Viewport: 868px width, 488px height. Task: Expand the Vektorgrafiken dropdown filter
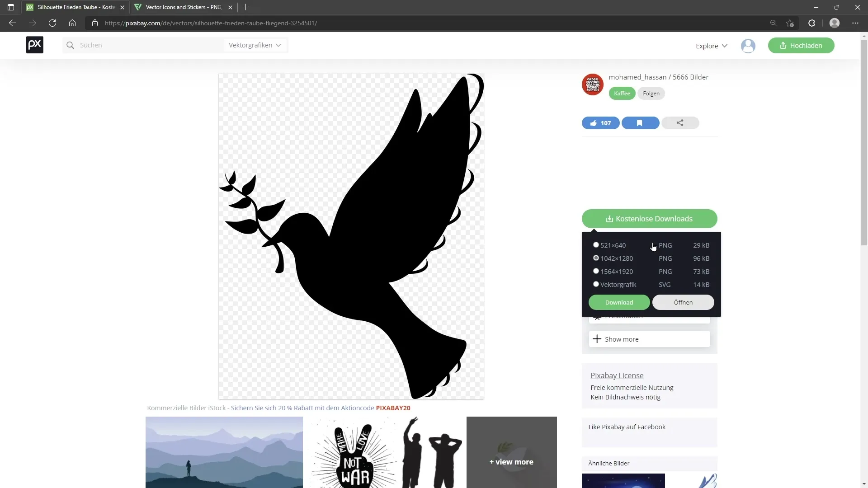point(256,45)
